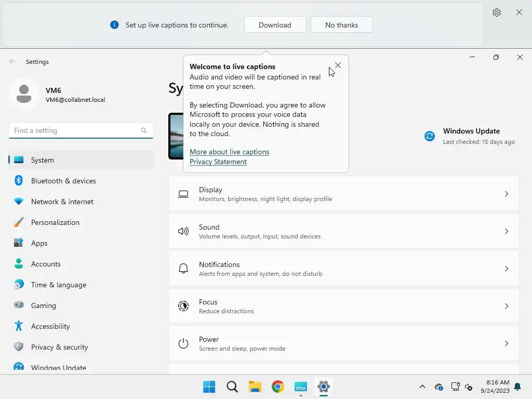
Task: Click the Windows Update sync icon in header
Action: pyautogui.click(x=430, y=136)
